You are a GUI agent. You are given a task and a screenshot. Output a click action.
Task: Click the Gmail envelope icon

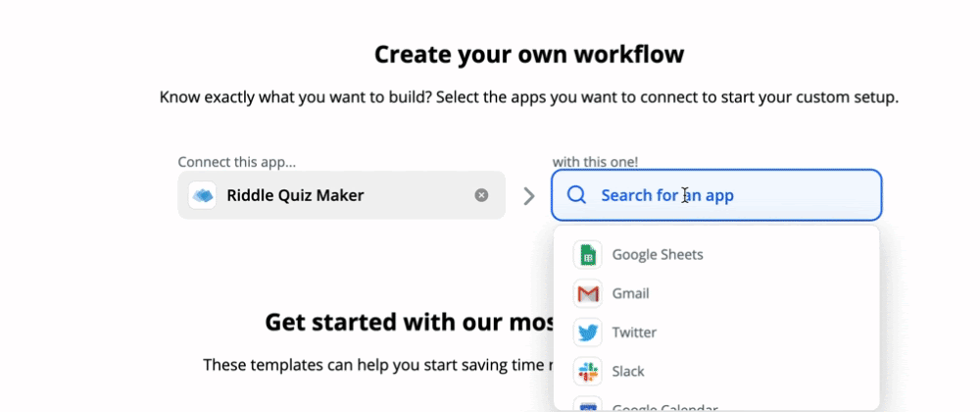(587, 293)
